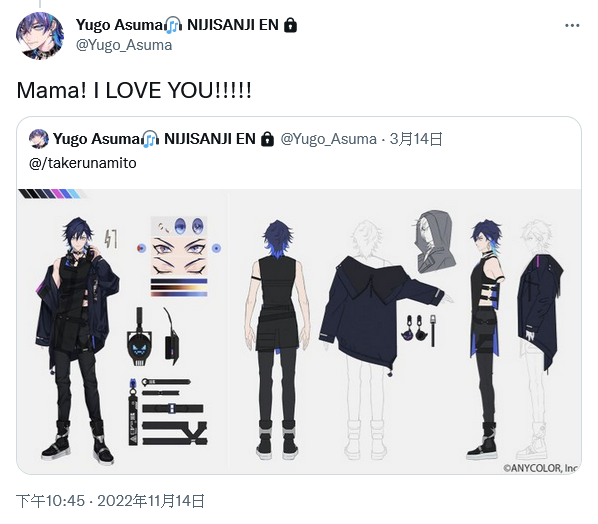Open the @Yugo_Asuma handle below the name
Image resolution: width=598 pixels, height=524 pixels.
124,45
